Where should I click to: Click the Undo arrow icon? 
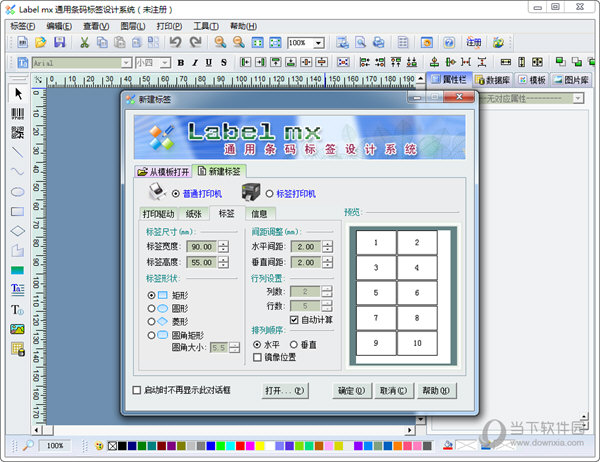pos(176,42)
